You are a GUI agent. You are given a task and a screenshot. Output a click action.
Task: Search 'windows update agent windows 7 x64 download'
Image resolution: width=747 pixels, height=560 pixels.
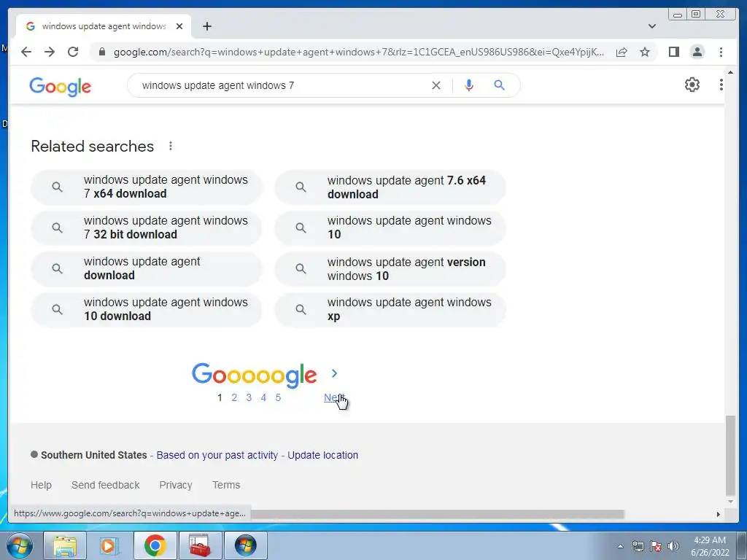pos(146,187)
